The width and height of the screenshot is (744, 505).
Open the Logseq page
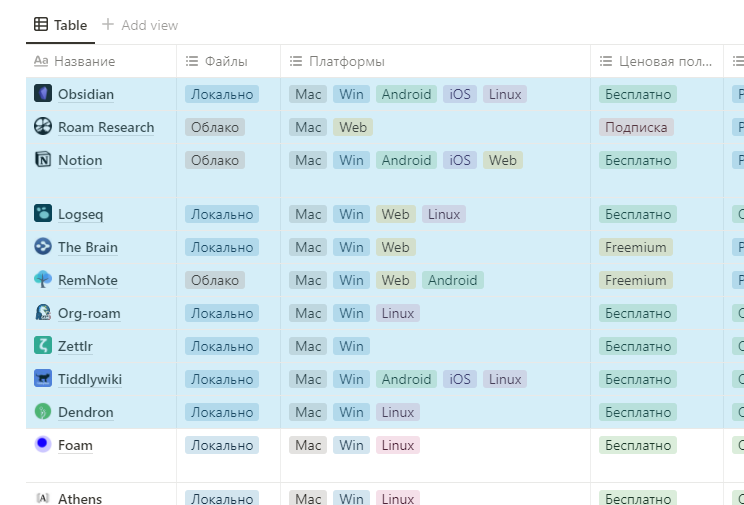coord(80,214)
